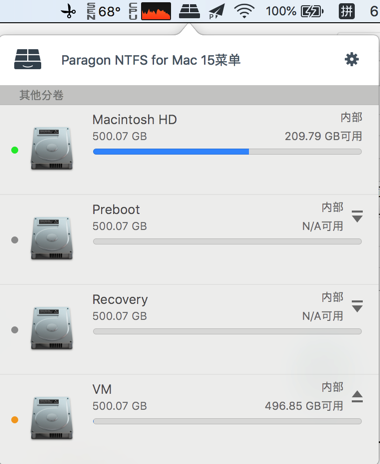380x464 pixels.
Task: Select the Recovery volume entry
Action: (189, 330)
